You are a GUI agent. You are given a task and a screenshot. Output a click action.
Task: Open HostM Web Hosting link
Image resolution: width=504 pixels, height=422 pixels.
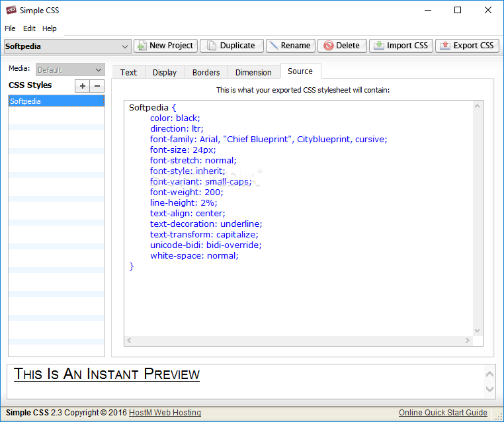(x=165, y=412)
